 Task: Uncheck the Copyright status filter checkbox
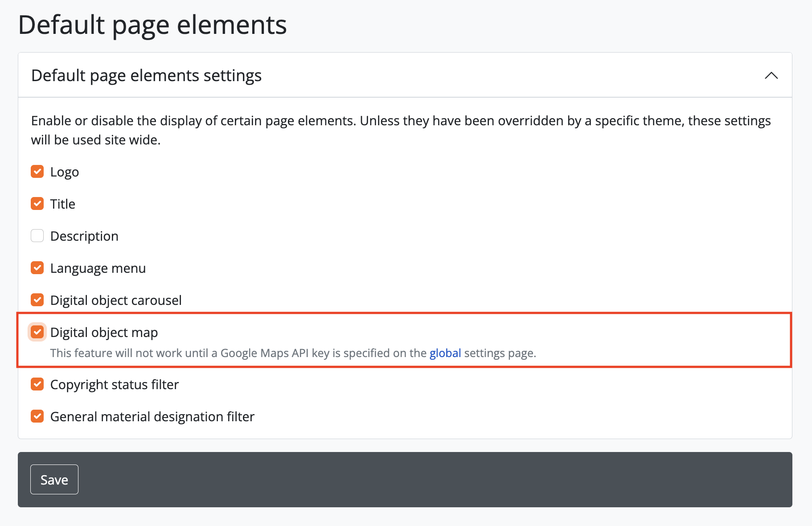coord(37,384)
